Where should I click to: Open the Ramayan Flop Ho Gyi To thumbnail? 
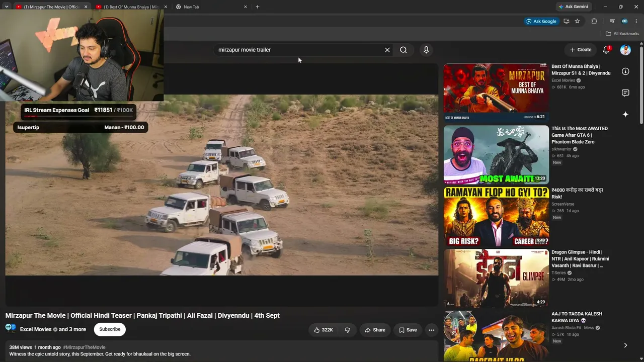[x=496, y=217]
